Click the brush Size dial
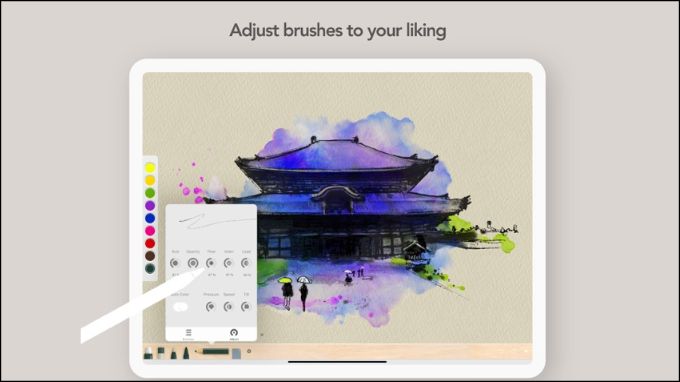 [175, 263]
